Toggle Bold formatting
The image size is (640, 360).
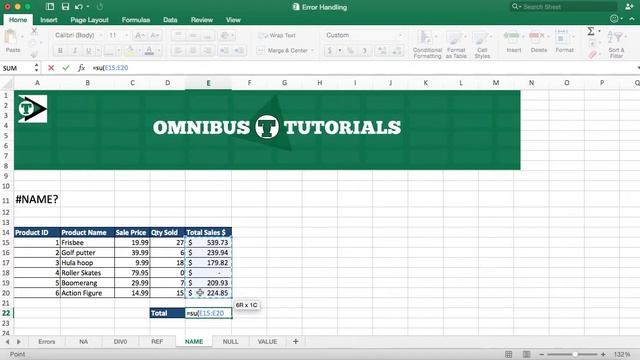point(60,51)
